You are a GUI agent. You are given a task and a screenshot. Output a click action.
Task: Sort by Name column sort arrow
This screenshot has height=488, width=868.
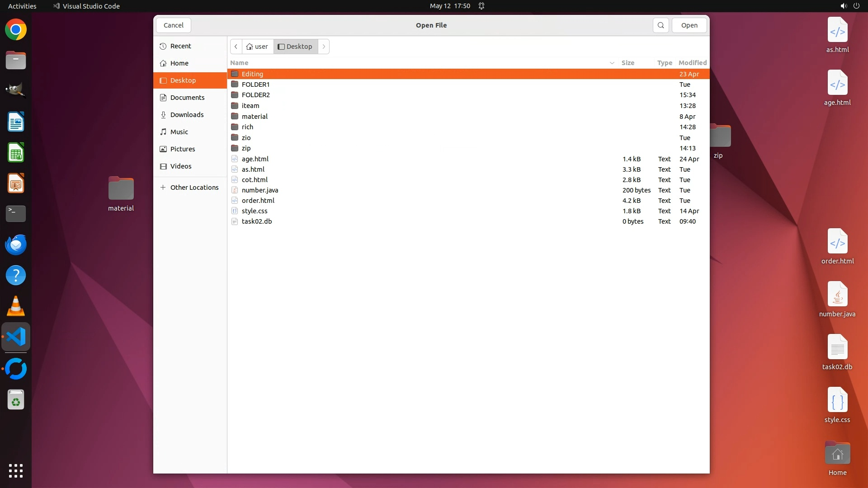click(612, 63)
